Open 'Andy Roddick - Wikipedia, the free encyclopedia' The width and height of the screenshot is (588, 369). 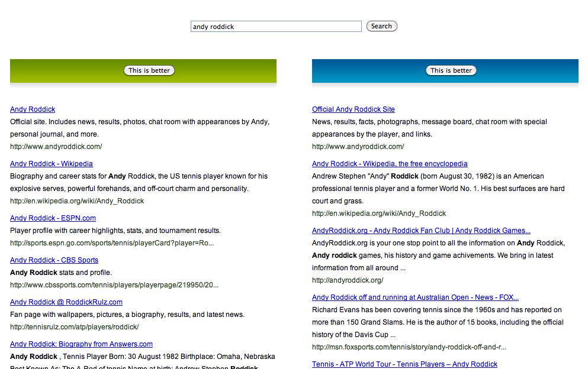click(x=390, y=163)
